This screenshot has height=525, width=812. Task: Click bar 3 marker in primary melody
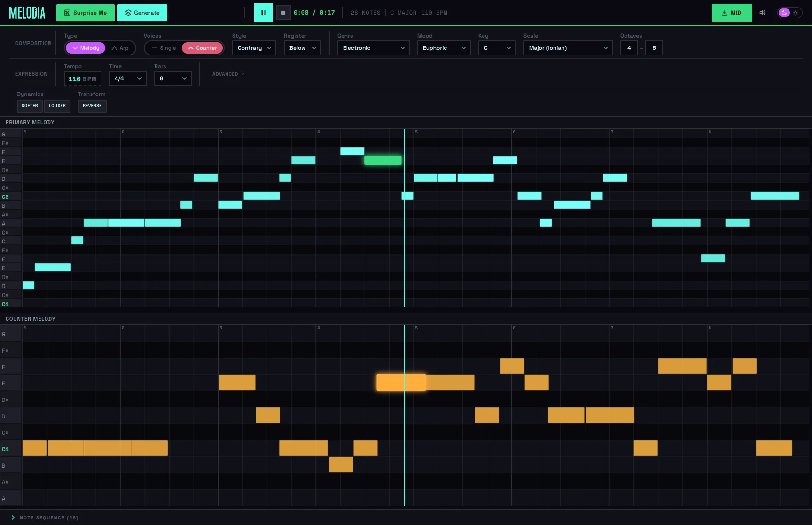coord(221,132)
